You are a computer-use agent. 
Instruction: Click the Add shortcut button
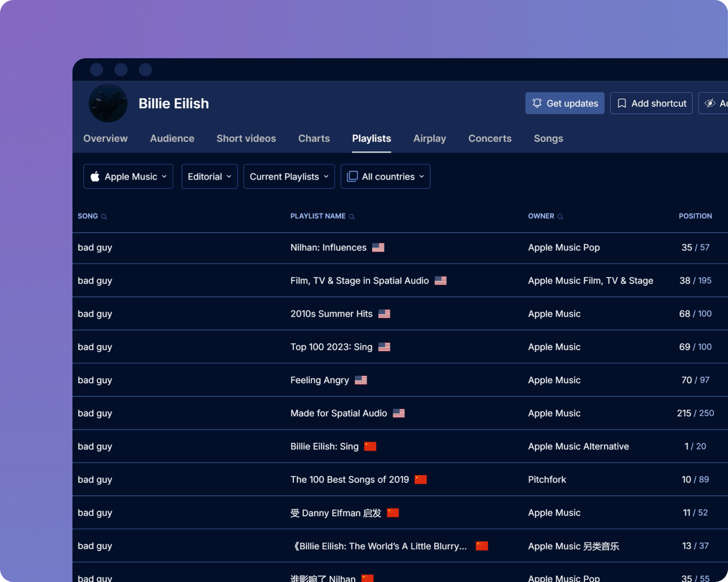pyautogui.click(x=651, y=103)
